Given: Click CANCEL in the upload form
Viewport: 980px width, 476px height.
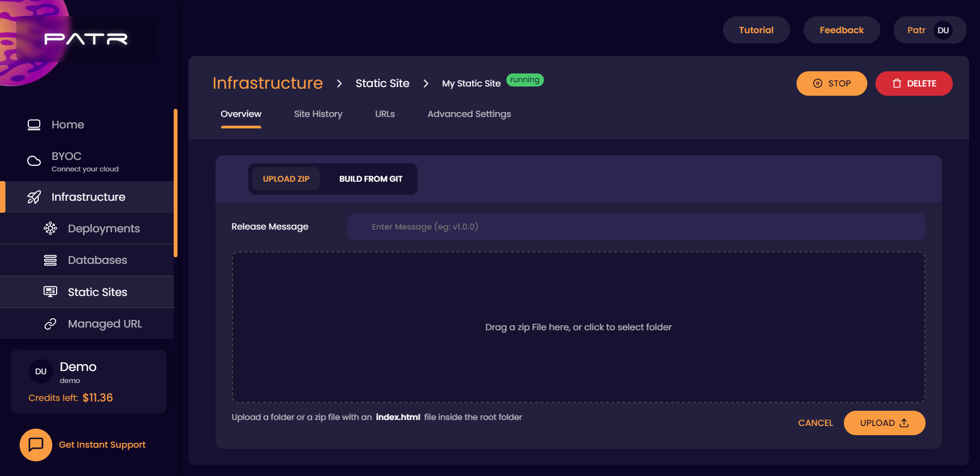Looking at the screenshot, I should coord(816,423).
